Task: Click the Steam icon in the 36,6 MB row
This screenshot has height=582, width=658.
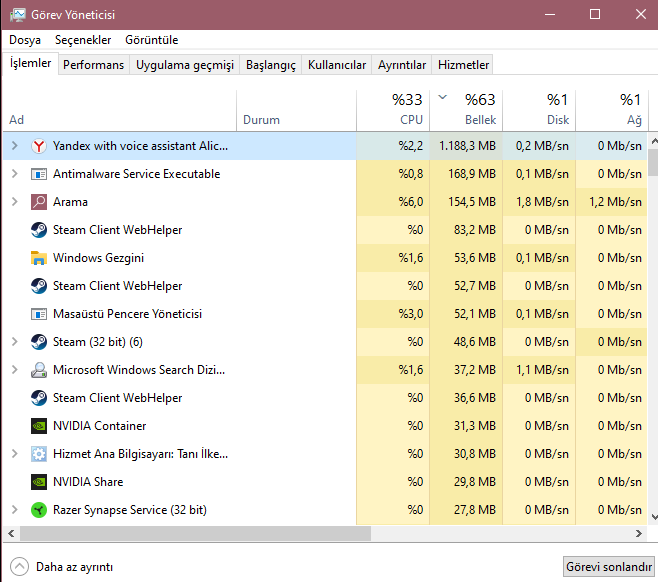Action: [39, 398]
